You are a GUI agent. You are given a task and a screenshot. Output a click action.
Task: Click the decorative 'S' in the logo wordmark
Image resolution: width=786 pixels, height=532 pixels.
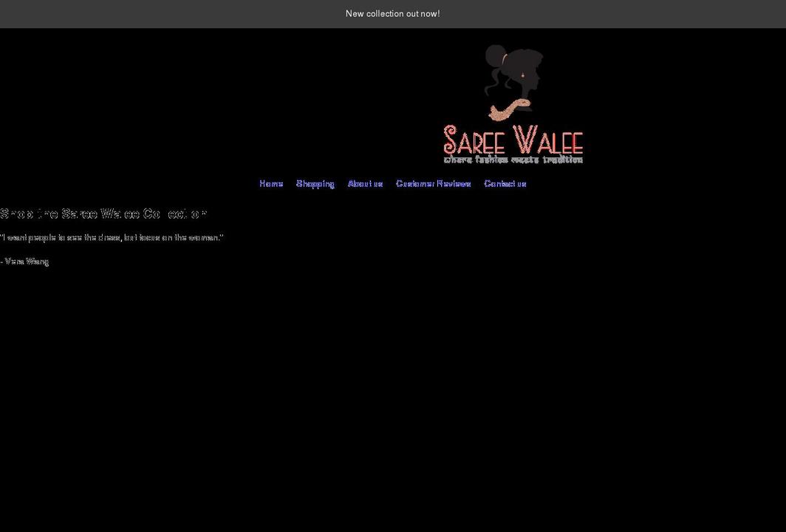(x=452, y=137)
